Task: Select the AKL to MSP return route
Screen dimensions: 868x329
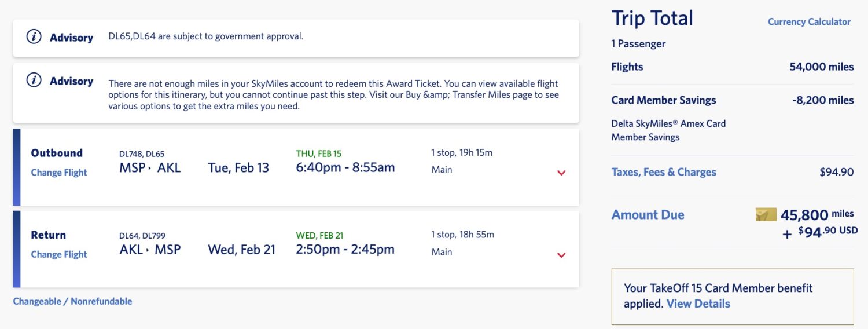Action: tap(150, 250)
